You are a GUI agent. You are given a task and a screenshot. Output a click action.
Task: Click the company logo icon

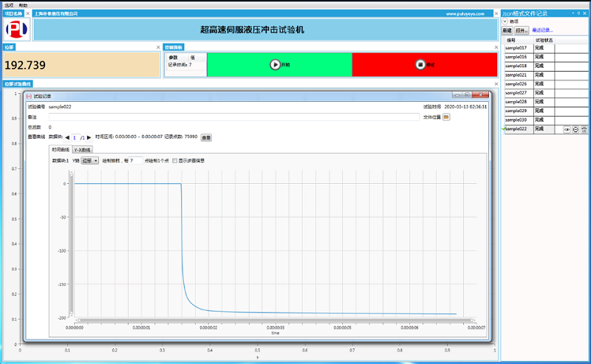(16, 29)
